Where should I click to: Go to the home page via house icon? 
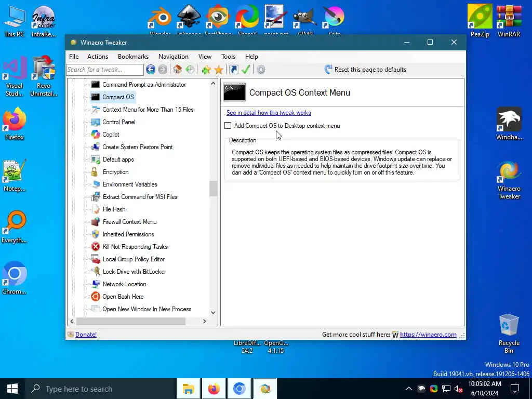(178, 70)
